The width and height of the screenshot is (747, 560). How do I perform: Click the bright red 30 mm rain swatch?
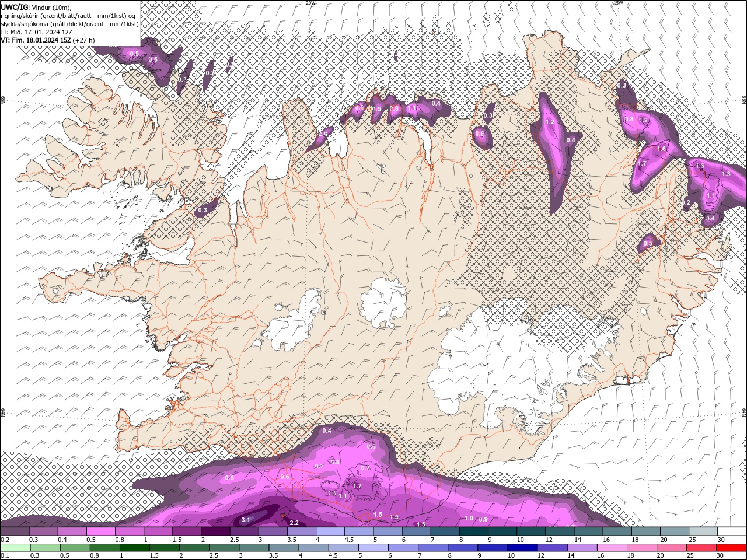[x=731, y=548]
